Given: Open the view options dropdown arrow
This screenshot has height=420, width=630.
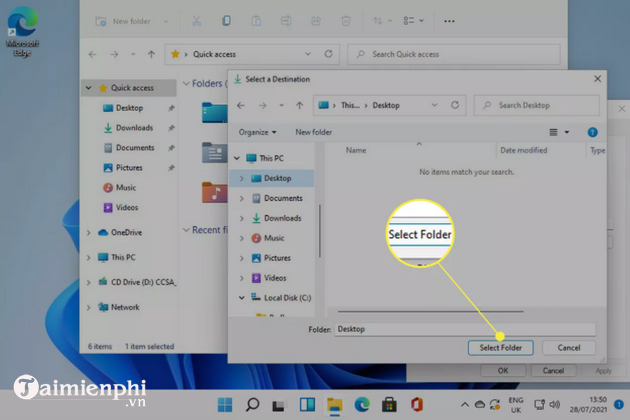Looking at the screenshot, I should [x=567, y=132].
